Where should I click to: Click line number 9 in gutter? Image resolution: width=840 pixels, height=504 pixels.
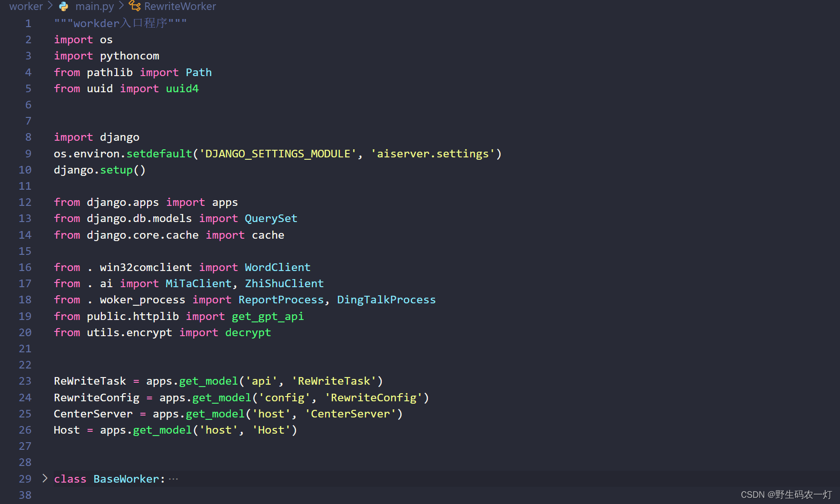(x=28, y=154)
